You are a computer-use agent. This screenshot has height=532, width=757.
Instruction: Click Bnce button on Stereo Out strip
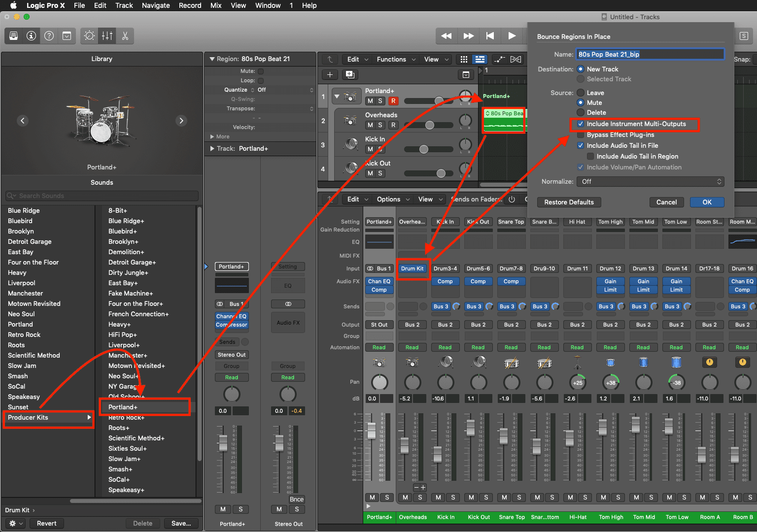(297, 499)
